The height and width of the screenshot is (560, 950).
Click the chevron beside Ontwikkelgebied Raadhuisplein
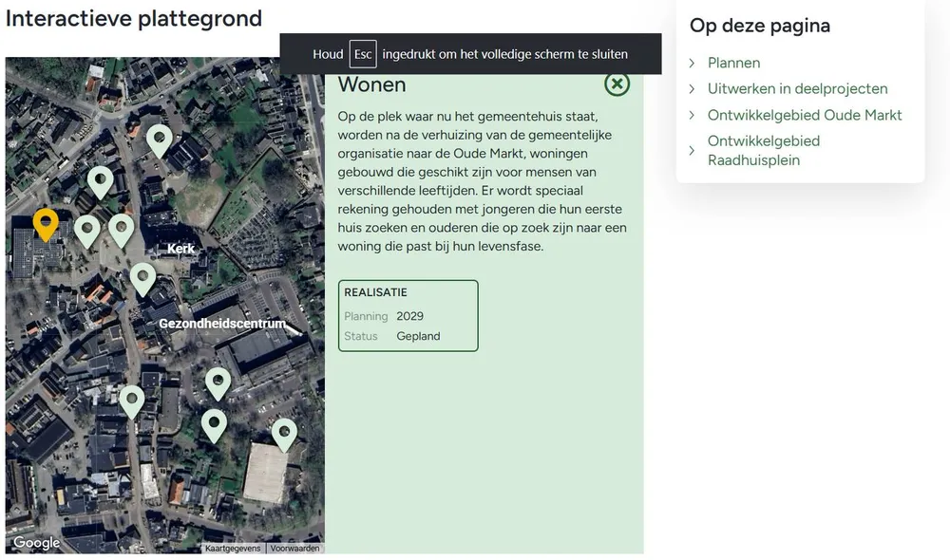693,150
